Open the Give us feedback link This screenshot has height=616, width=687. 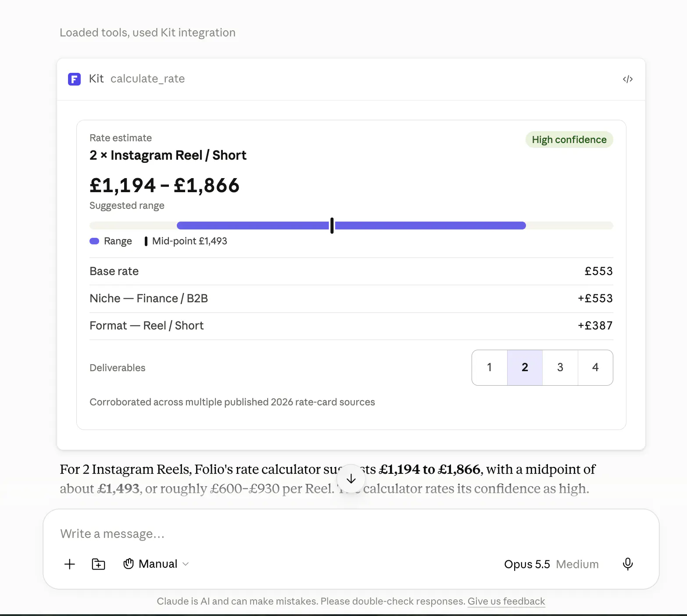[506, 602]
